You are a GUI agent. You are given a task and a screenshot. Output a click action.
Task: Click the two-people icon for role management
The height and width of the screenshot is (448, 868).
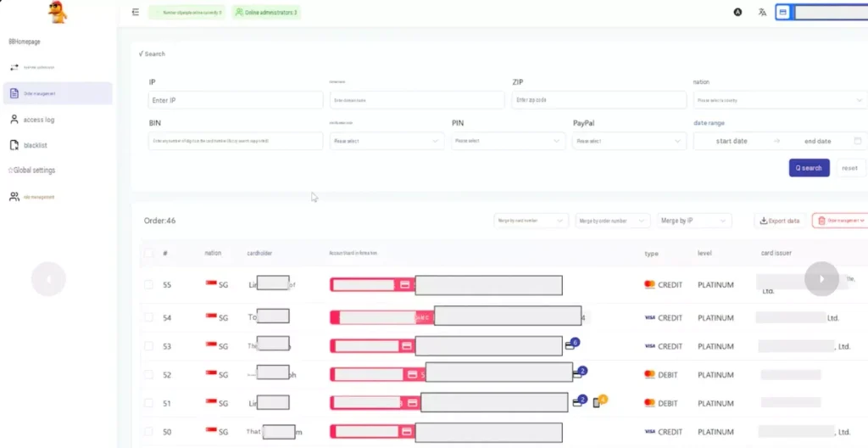(14, 197)
